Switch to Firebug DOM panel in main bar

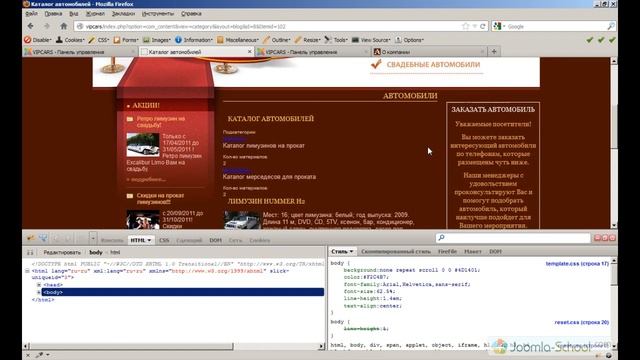point(216,240)
